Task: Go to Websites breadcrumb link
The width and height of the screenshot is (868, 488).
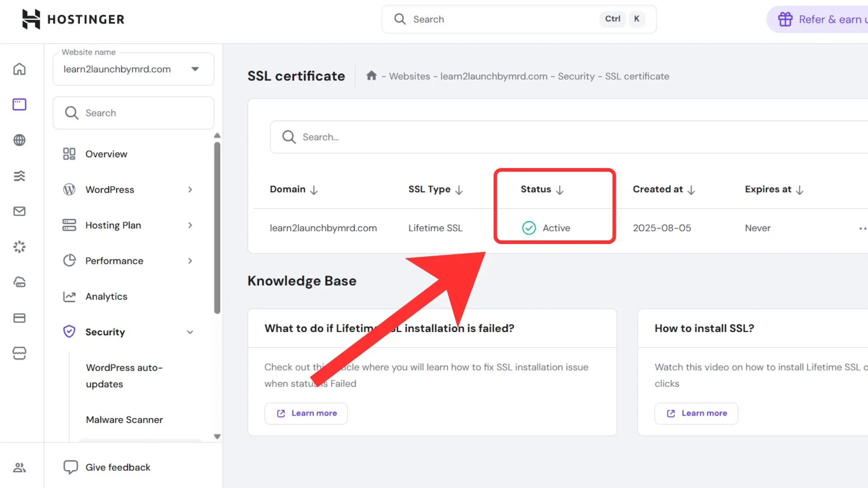Action: [410, 76]
